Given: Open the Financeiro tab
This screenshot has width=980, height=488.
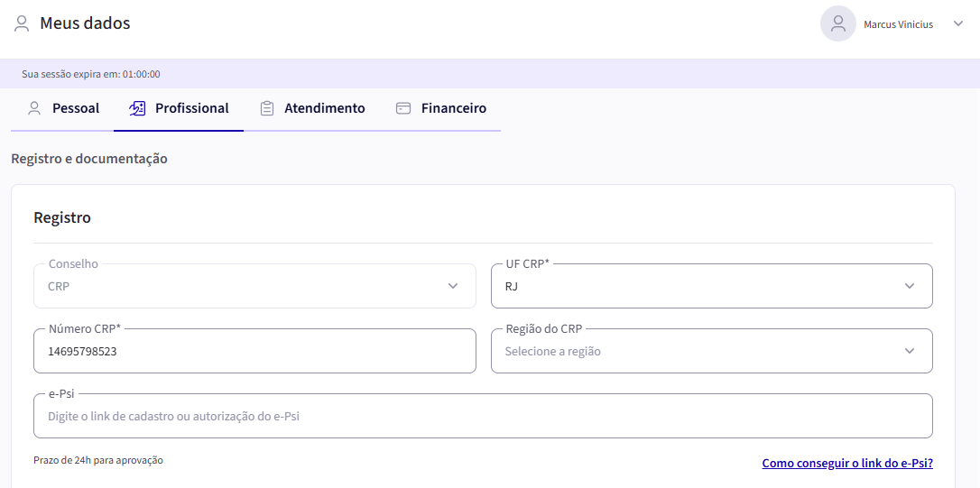Looking at the screenshot, I should (454, 108).
